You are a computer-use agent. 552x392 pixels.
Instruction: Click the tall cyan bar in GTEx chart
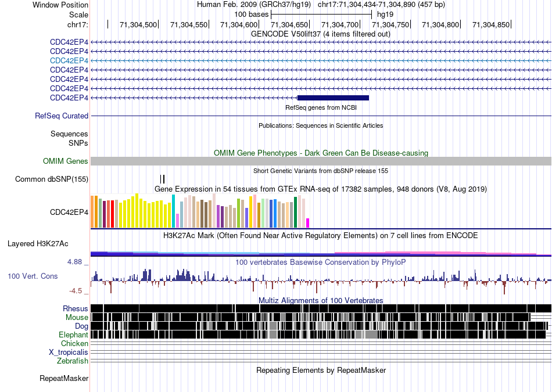pyautogui.click(x=174, y=211)
